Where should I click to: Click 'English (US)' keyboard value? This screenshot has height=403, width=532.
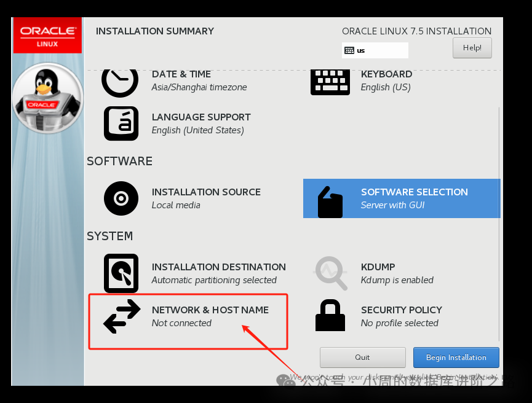(386, 87)
